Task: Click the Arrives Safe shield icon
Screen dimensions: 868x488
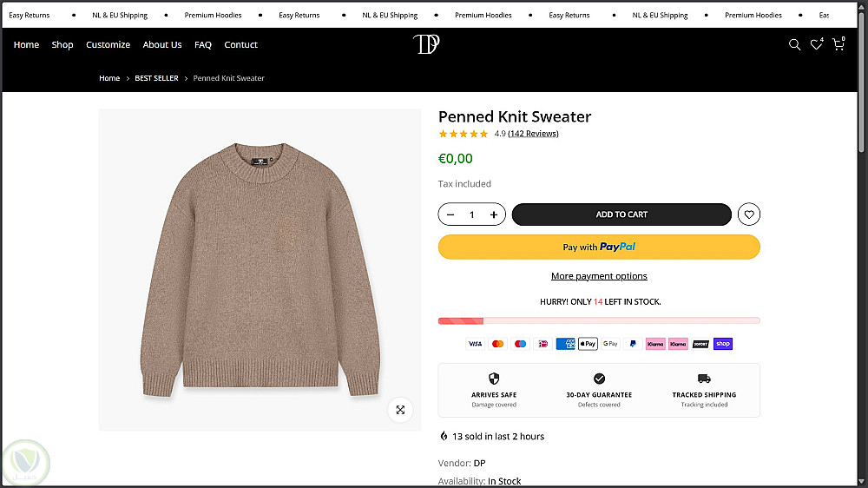Action: tap(494, 379)
